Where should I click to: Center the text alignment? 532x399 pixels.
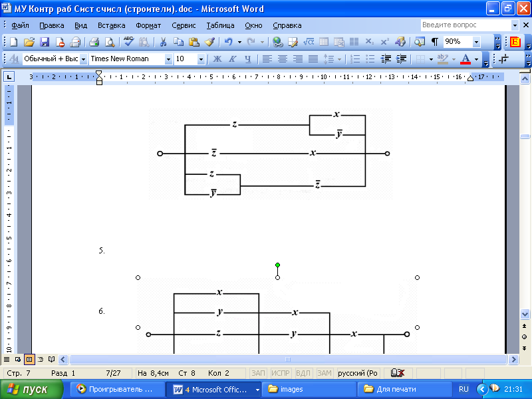click(282, 59)
